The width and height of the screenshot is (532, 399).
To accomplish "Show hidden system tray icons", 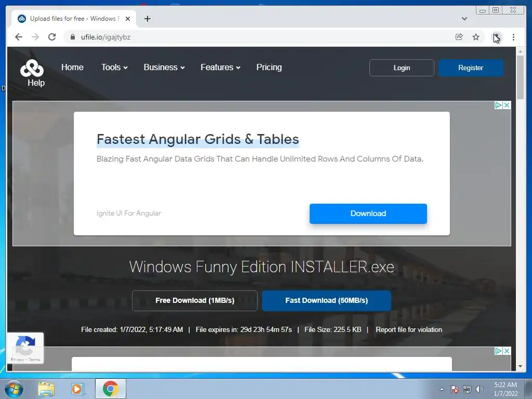I will point(442,389).
